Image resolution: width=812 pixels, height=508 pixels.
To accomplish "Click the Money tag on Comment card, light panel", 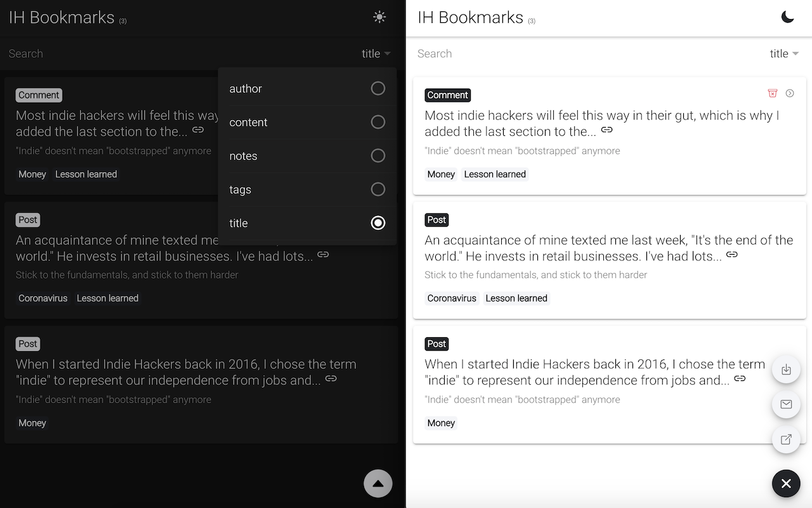I will [x=441, y=175].
